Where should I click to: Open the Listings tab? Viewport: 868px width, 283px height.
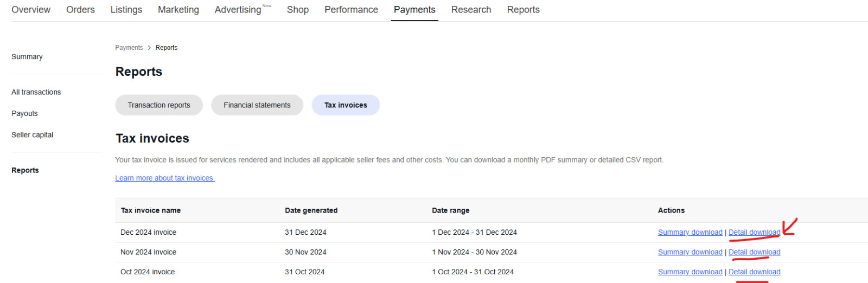pos(126,10)
